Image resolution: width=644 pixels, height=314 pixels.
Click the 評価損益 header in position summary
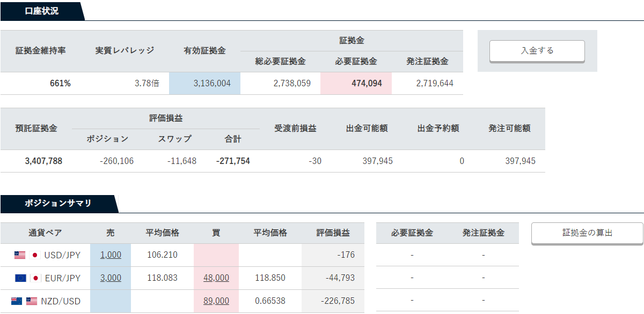(x=333, y=233)
